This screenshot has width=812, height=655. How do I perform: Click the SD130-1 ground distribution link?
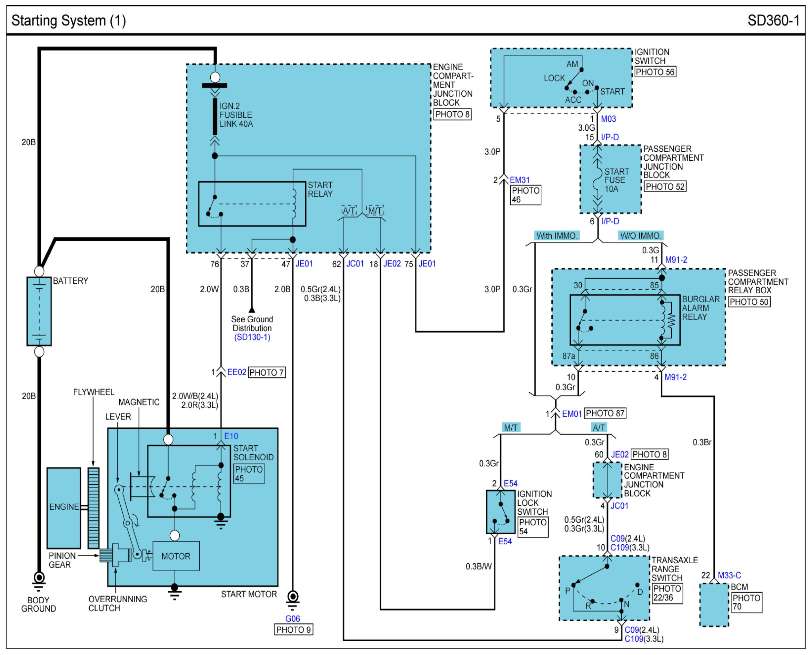pyautogui.click(x=252, y=337)
